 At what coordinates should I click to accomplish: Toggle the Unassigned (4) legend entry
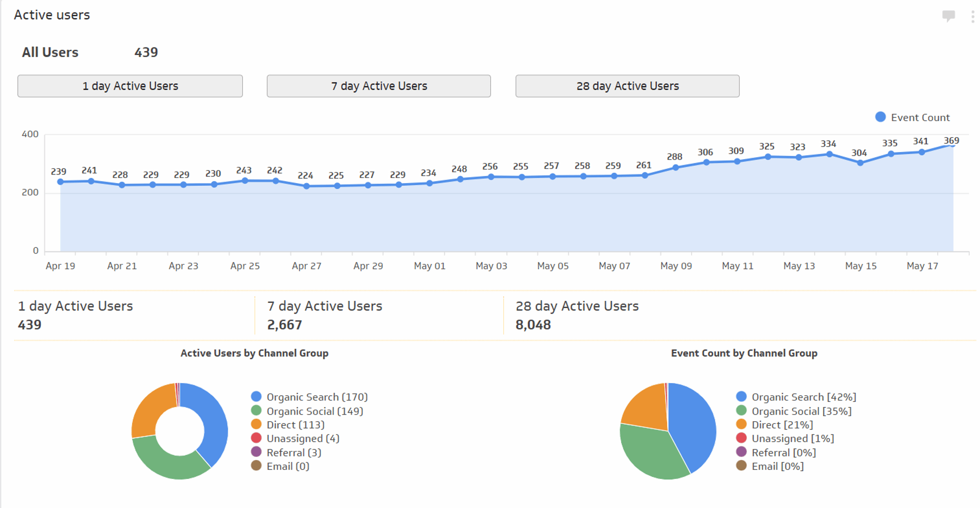click(303, 438)
